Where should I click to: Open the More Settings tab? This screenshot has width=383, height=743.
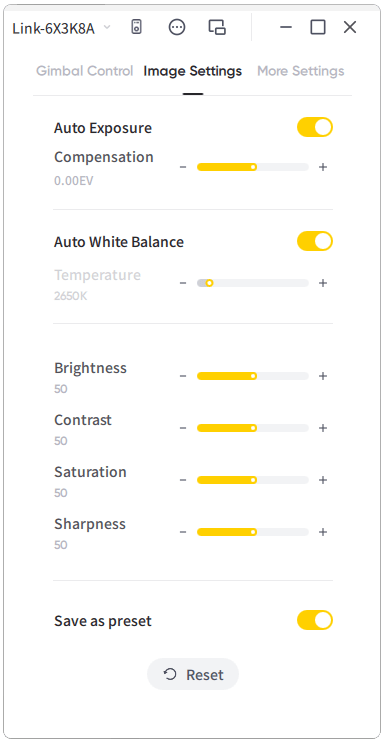301,72
